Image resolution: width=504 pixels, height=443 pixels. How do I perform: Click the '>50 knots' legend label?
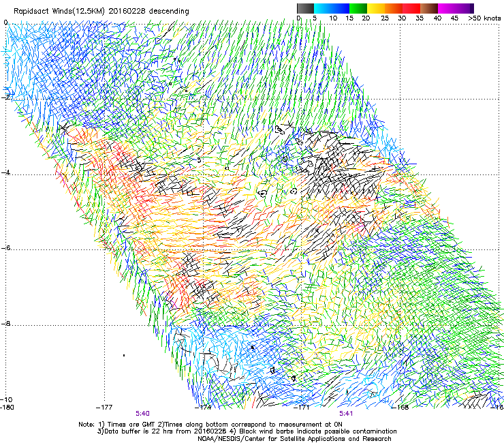[x=484, y=18]
